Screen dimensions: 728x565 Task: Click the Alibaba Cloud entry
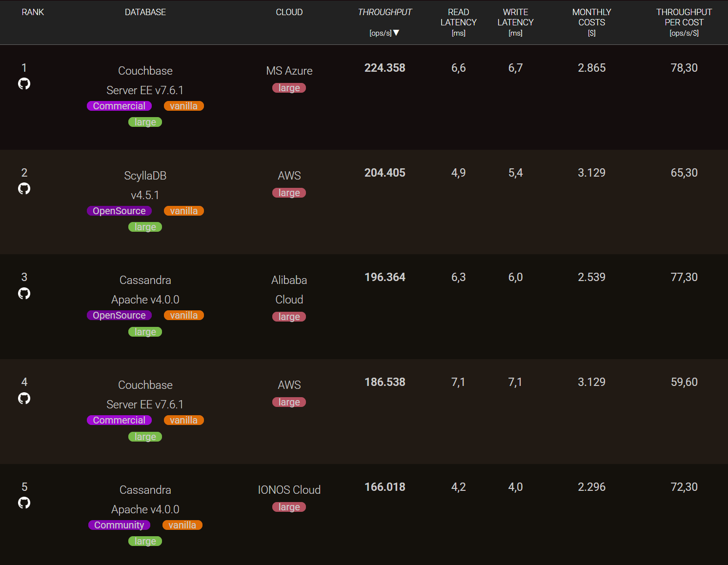click(289, 289)
